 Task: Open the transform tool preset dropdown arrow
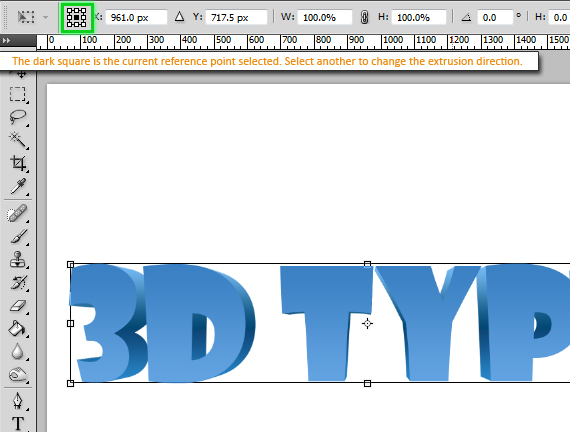tap(45, 17)
